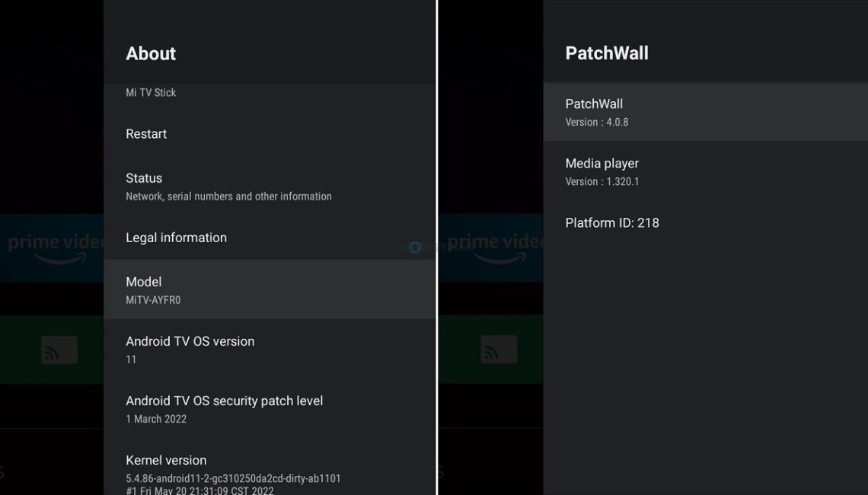Select PatchWall Version 4.0.8 row

click(705, 112)
